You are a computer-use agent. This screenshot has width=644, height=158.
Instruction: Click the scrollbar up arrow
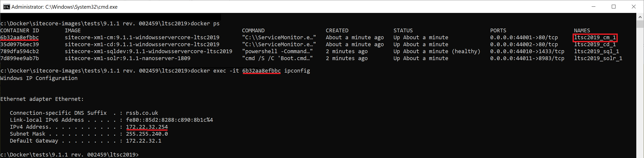pos(640,17)
